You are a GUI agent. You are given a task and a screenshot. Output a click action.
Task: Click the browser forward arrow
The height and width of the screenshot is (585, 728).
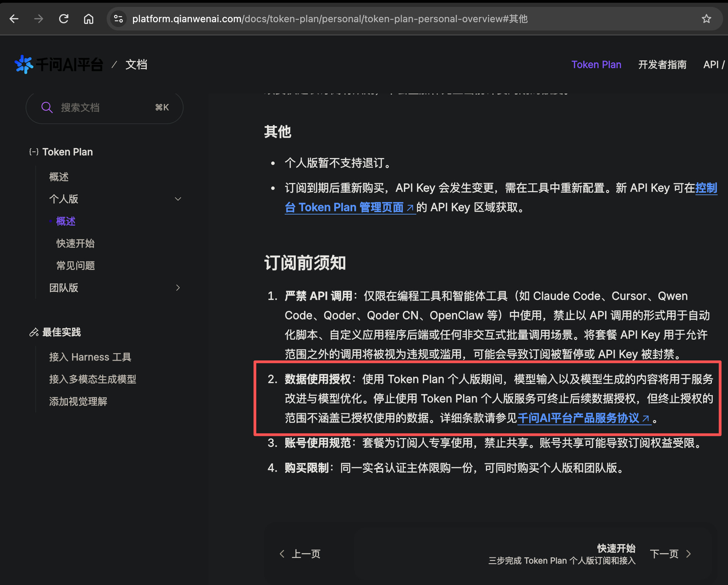click(39, 19)
